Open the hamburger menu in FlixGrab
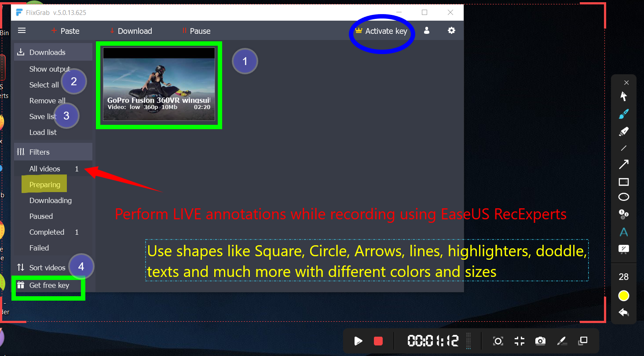 (x=22, y=31)
